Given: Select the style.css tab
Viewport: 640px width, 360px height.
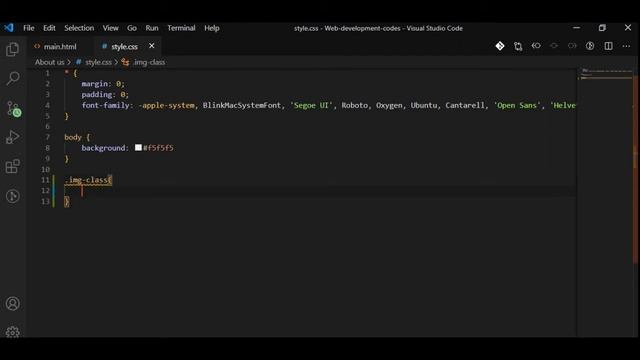Looking at the screenshot, I should pyautogui.click(x=124, y=47).
